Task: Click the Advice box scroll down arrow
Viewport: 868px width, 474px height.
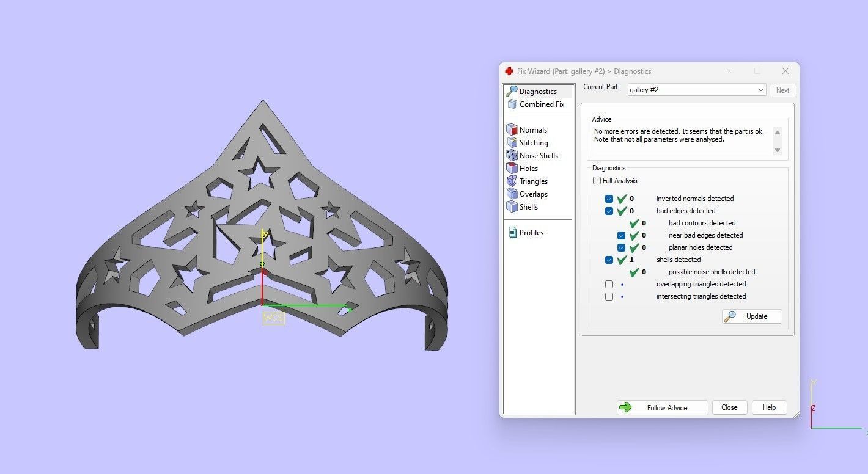Action: click(778, 150)
